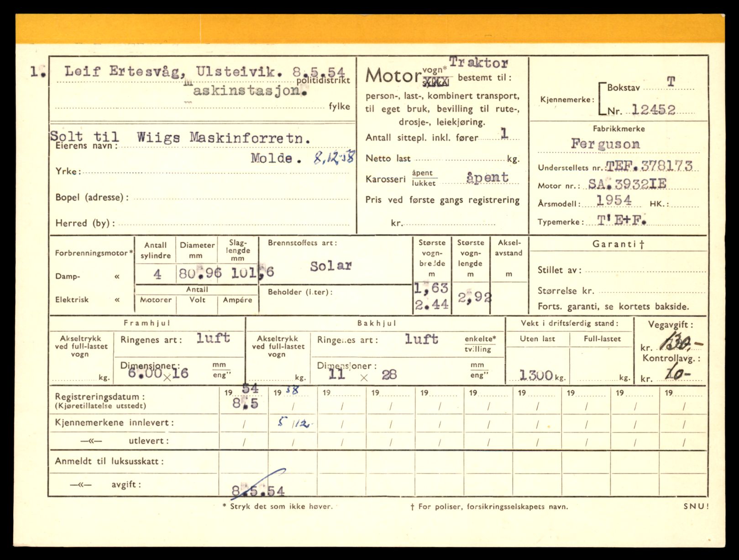Click the handwritten date after Molde
739x560 pixels.
(x=334, y=158)
